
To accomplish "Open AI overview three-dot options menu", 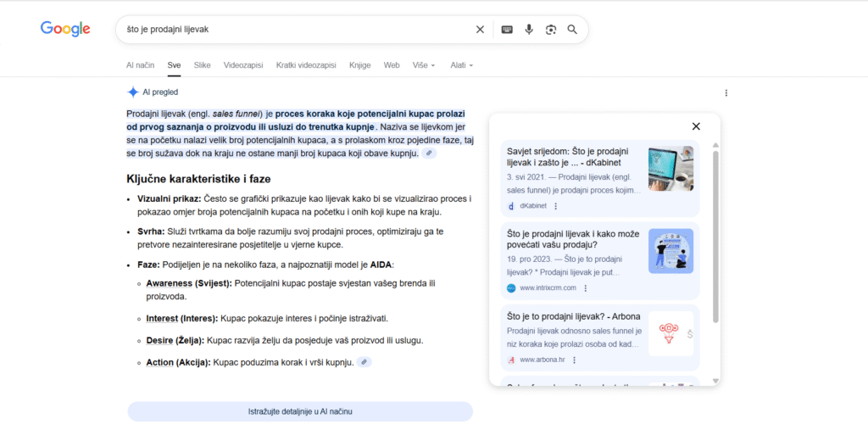I will tap(726, 92).
